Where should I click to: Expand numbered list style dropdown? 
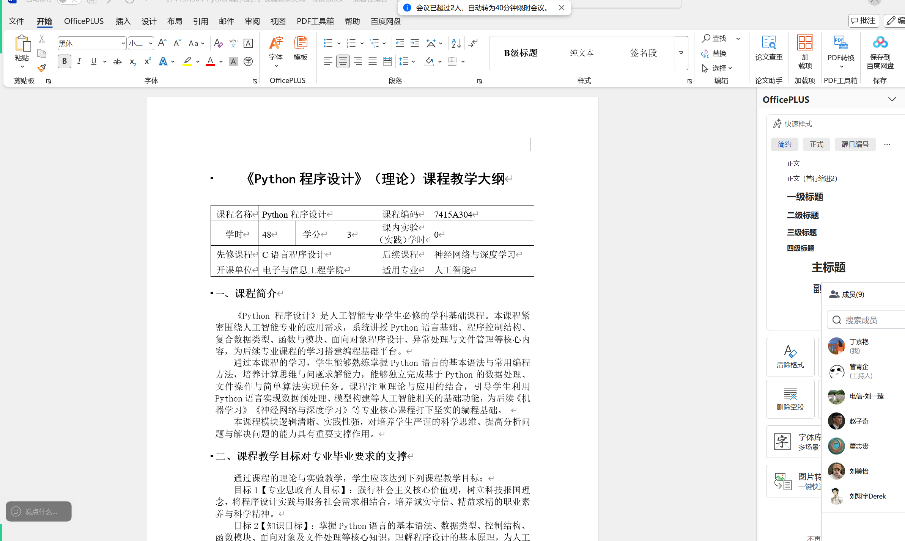[362, 43]
